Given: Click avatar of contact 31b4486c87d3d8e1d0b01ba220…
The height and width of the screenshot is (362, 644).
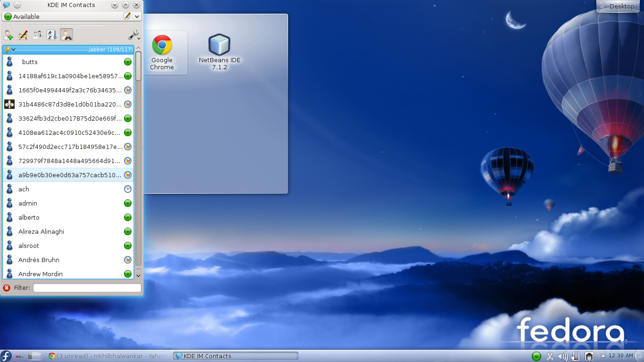Looking at the screenshot, I should point(9,104).
